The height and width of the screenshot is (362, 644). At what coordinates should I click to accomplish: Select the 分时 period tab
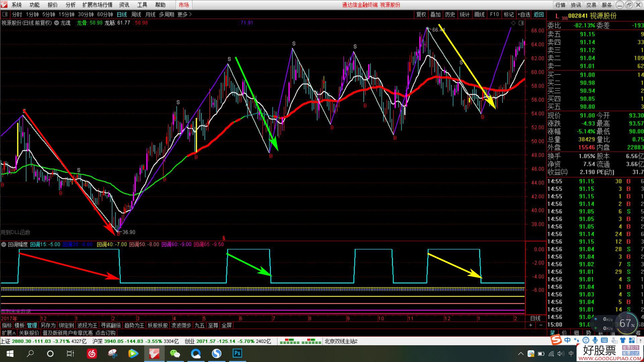17,14
